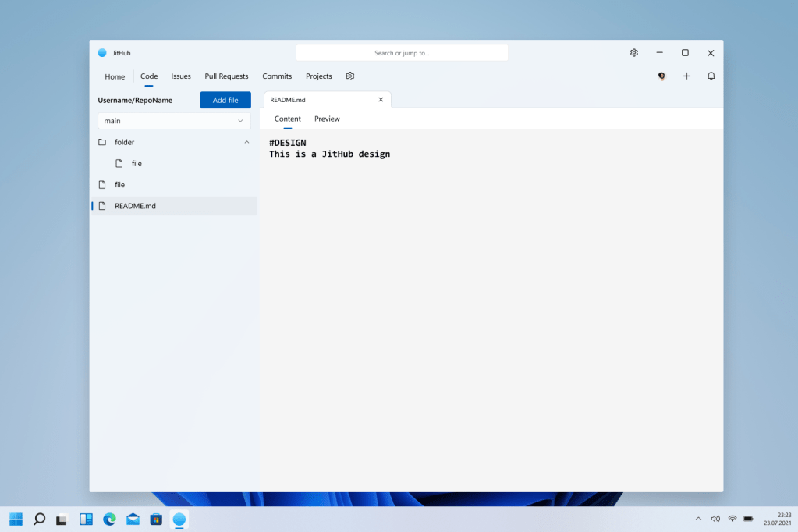
Task: Open the Windows Start menu
Action: click(x=16, y=519)
